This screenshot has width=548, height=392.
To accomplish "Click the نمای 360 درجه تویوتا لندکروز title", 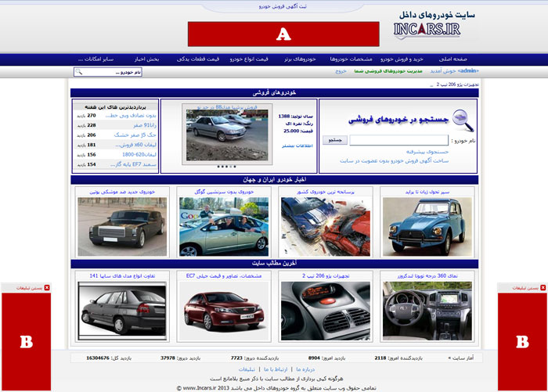I will (x=427, y=275).
